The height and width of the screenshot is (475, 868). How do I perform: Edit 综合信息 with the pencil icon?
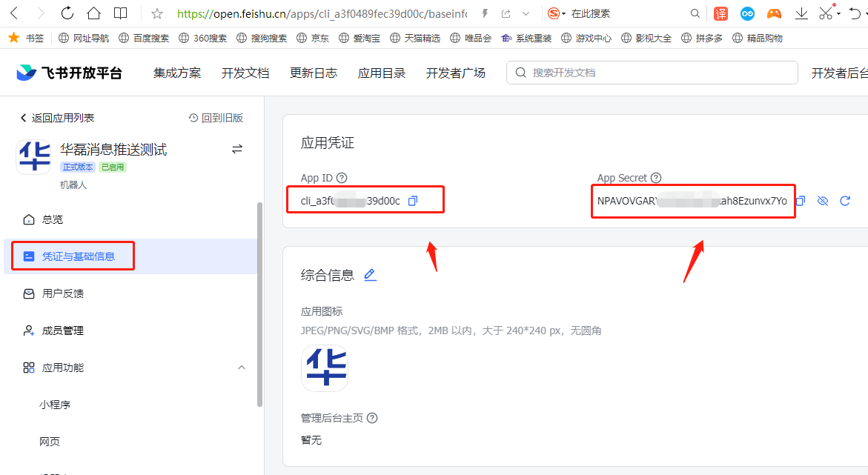click(370, 275)
